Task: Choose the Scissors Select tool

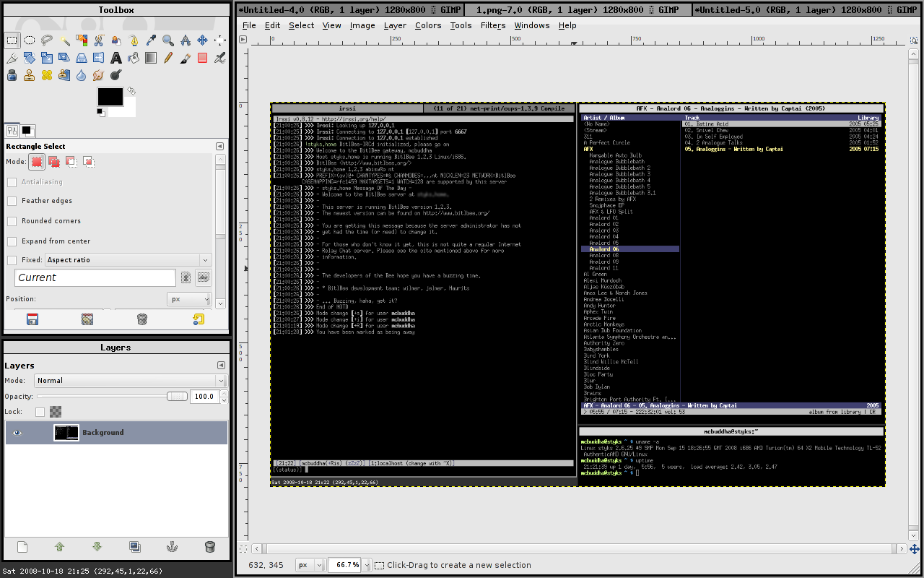Action: [99, 40]
